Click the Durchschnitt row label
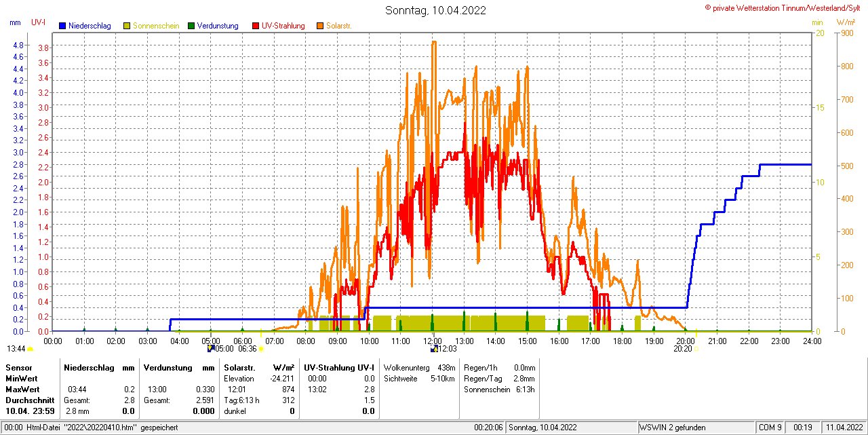 tap(29, 400)
